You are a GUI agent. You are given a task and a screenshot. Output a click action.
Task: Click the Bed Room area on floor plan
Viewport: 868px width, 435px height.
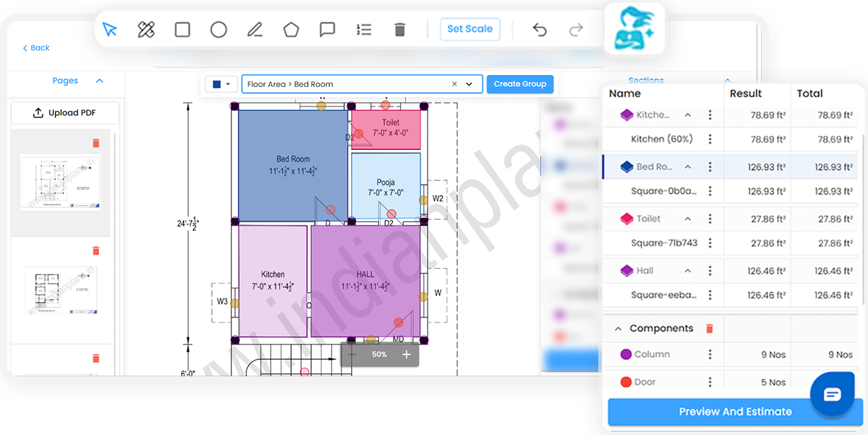click(293, 166)
